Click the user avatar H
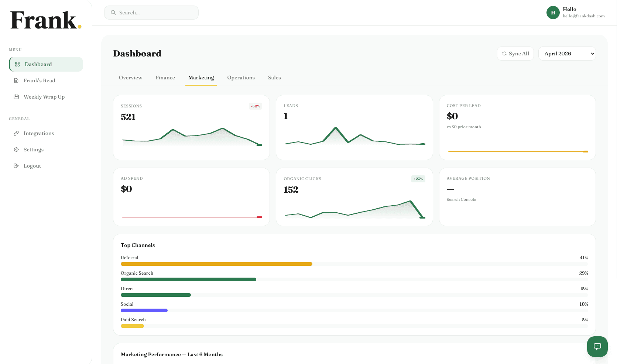 [553, 13]
